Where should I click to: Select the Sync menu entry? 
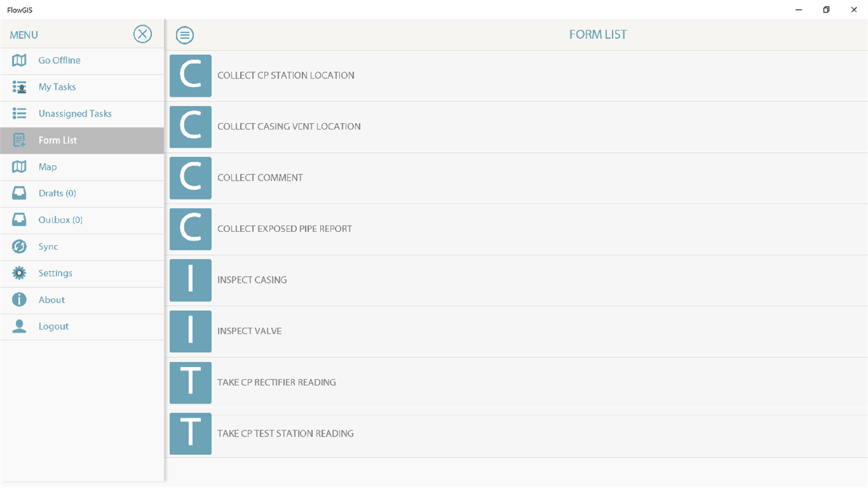(x=82, y=247)
